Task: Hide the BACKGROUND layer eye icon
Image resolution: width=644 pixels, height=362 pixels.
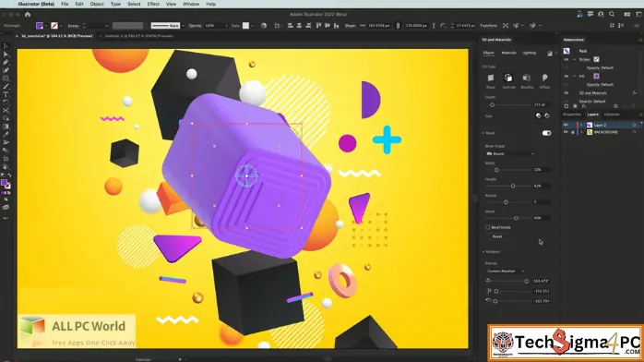Action: click(566, 132)
